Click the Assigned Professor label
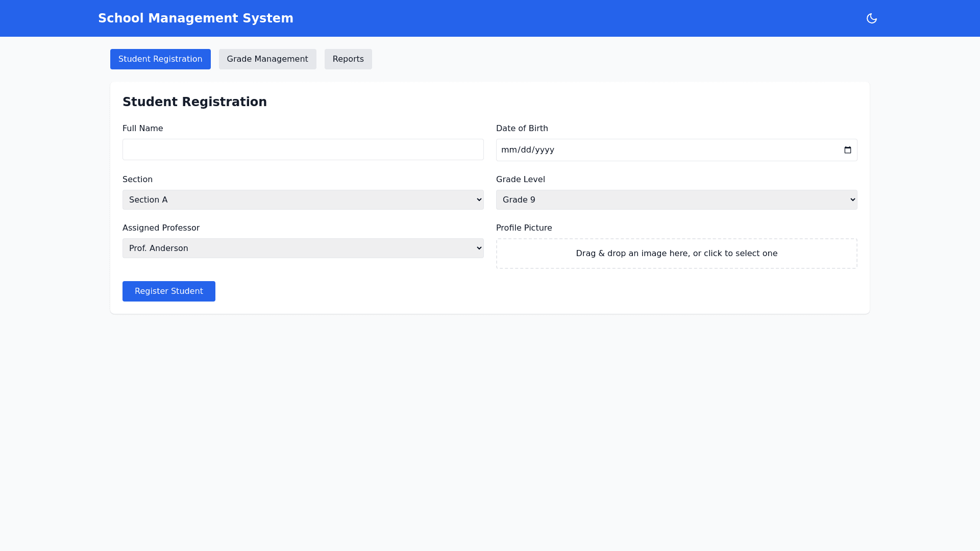This screenshot has height=551, width=980. click(x=161, y=228)
